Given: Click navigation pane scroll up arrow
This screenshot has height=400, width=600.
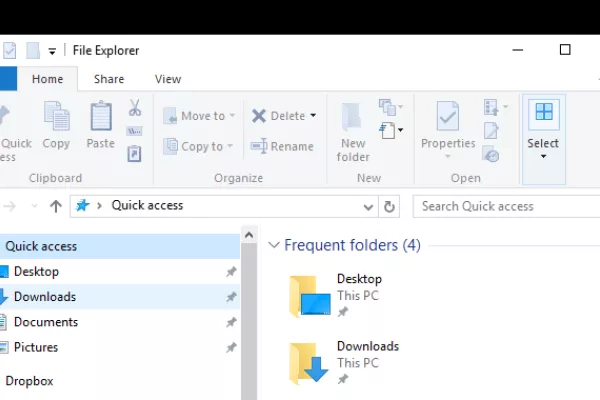Looking at the screenshot, I should (x=249, y=235).
